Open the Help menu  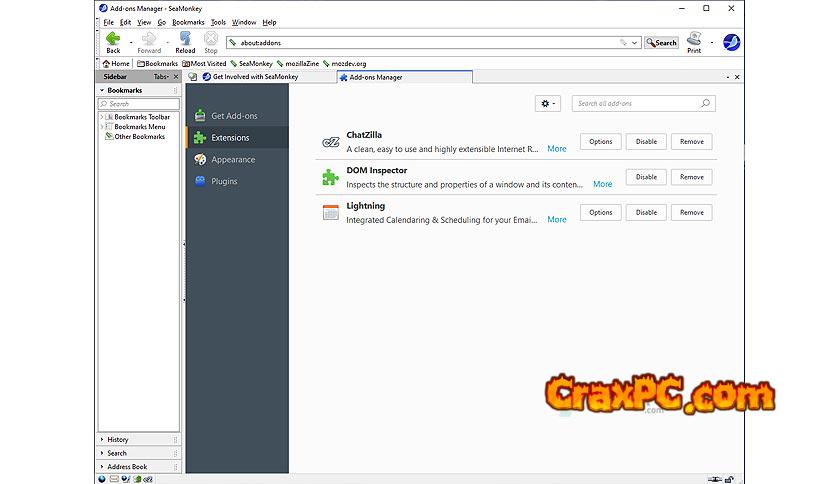tap(269, 22)
